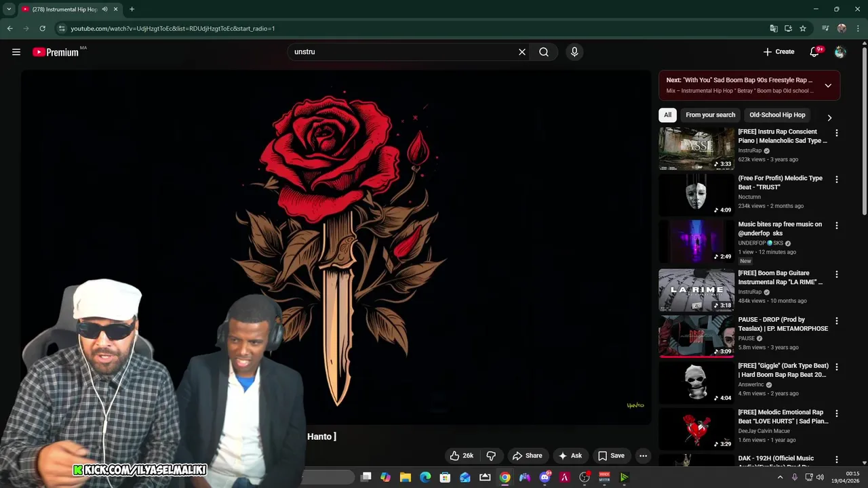This screenshot has width=868, height=488.
Task: Open File Explorer on the taskbar
Action: pos(406,477)
